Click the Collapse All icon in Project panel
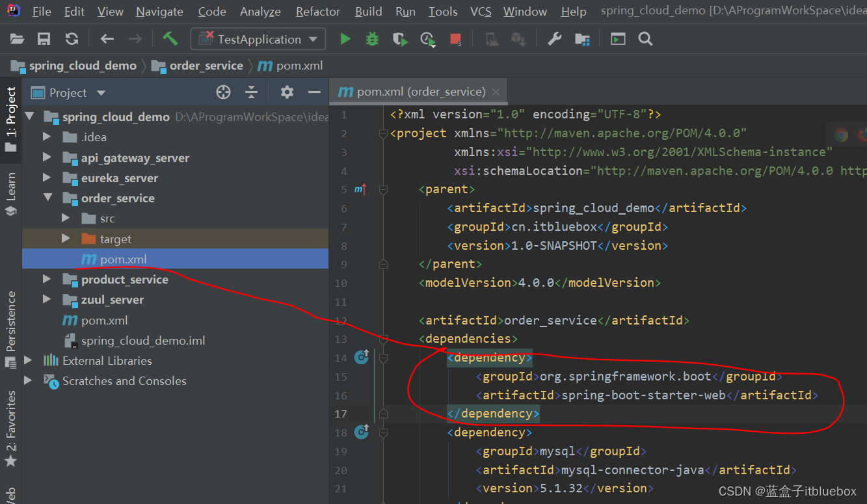The height and width of the screenshot is (504, 867). (x=251, y=92)
